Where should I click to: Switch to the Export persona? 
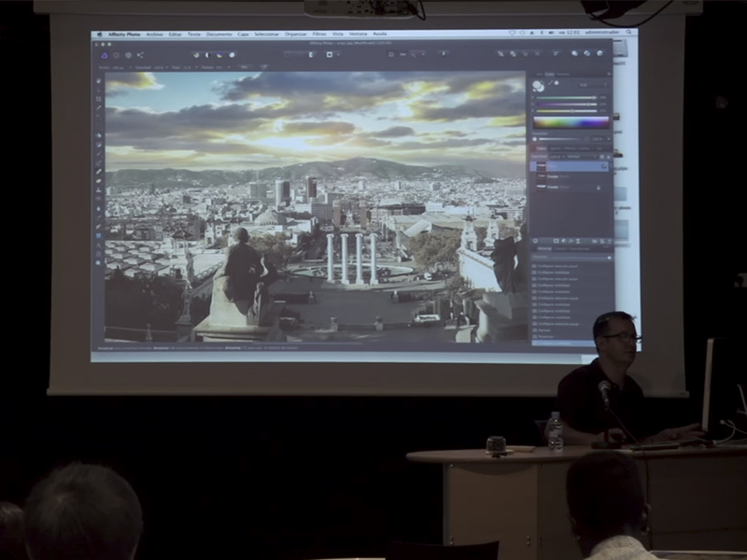click(x=140, y=55)
